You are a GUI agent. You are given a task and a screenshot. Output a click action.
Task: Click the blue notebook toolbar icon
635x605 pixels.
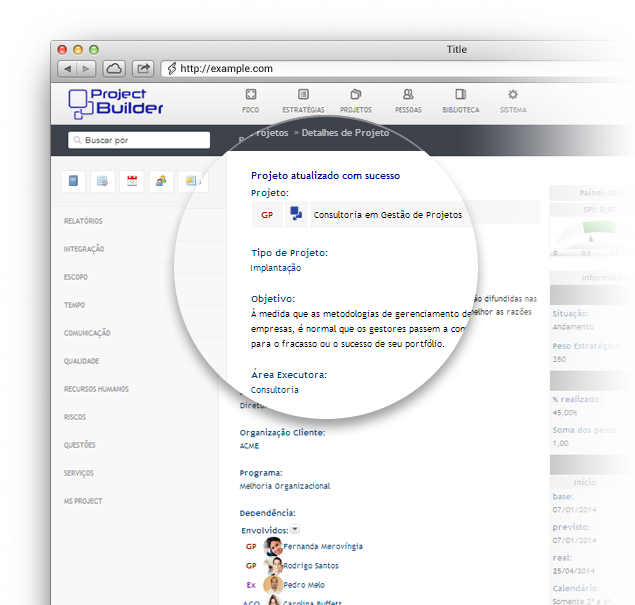(73, 181)
